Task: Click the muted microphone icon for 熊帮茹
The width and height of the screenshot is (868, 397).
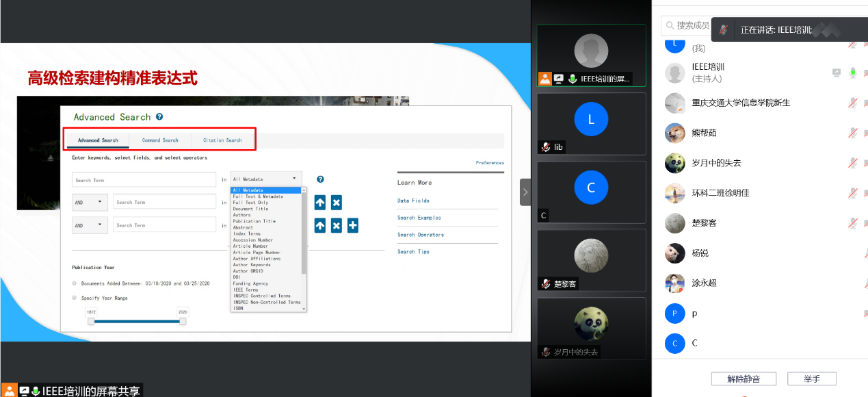Action: pyautogui.click(x=853, y=133)
